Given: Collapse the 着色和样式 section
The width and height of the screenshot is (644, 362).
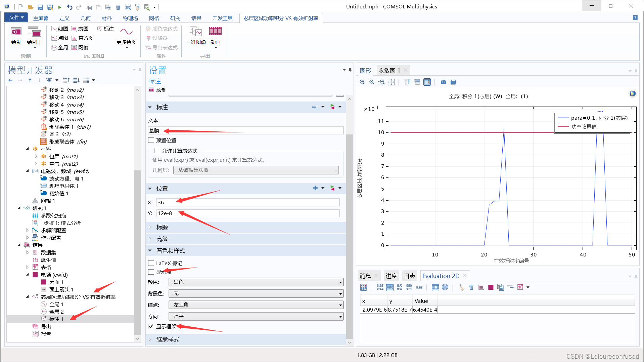Looking at the screenshot, I should point(150,251).
